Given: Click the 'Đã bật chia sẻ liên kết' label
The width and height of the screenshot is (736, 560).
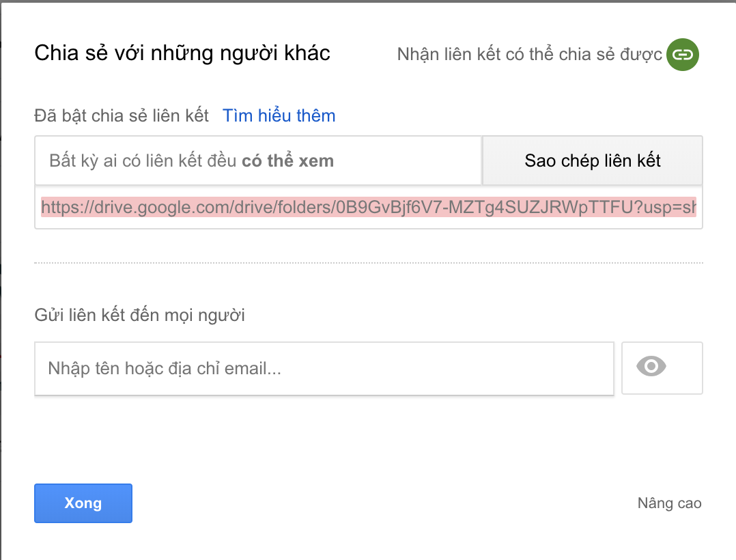Looking at the screenshot, I should tap(122, 115).
